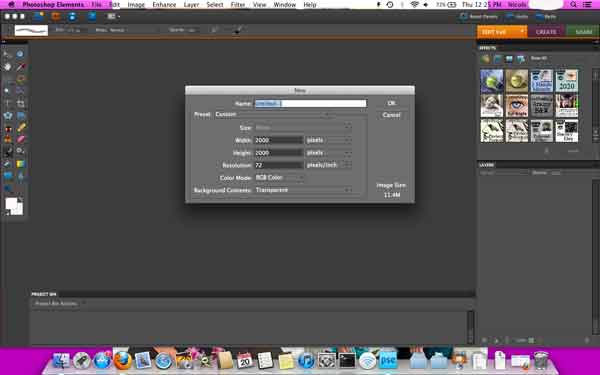Click the Project Bin vertical scrollbar
This screenshot has height=375, width=600.
[470, 328]
